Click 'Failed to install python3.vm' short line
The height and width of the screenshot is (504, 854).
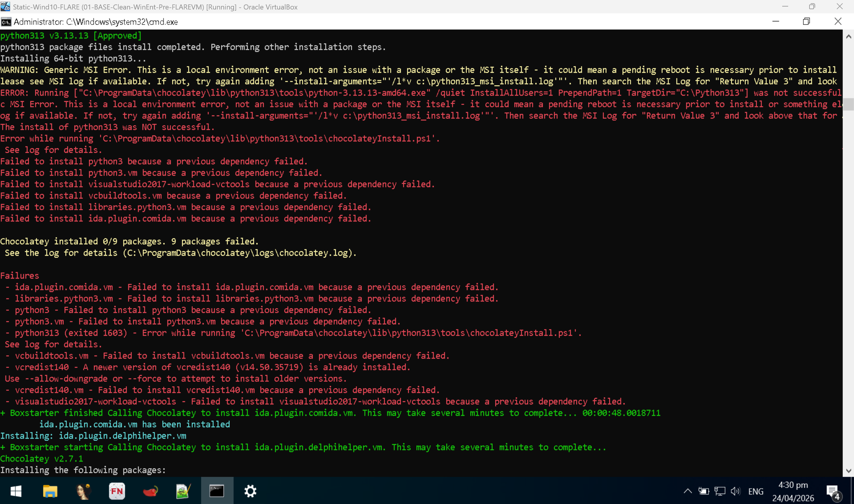pos(161,173)
